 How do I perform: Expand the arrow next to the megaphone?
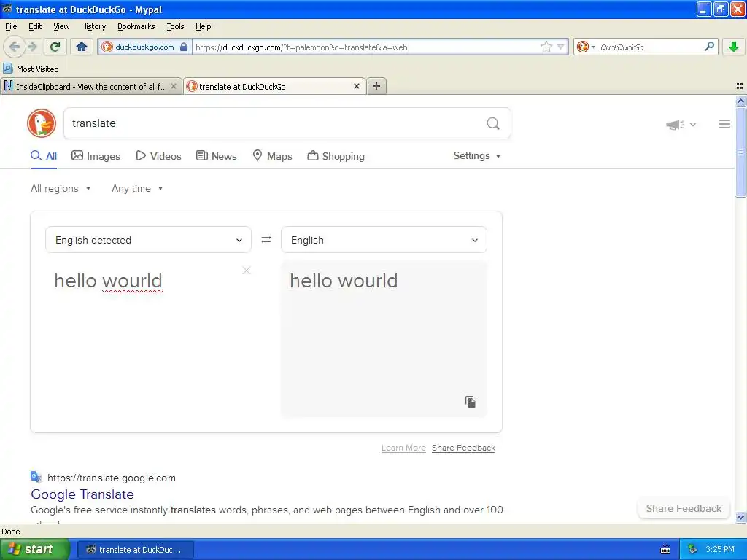coord(693,124)
